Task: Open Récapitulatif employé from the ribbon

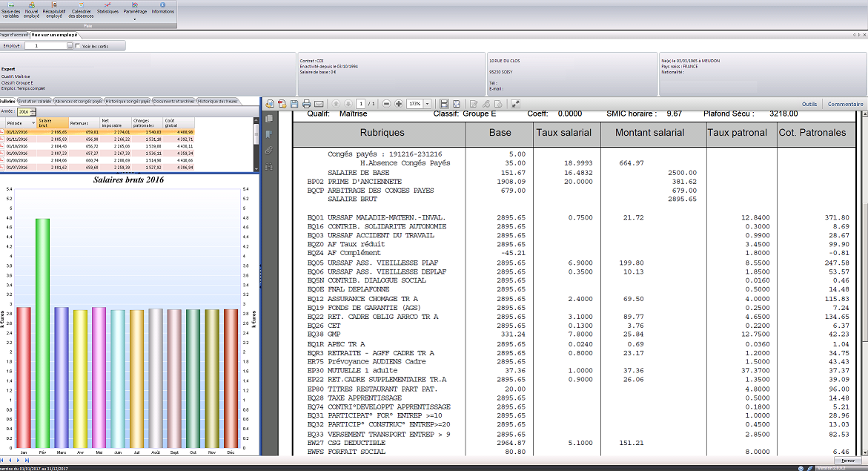Action: pyautogui.click(x=53, y=10)
